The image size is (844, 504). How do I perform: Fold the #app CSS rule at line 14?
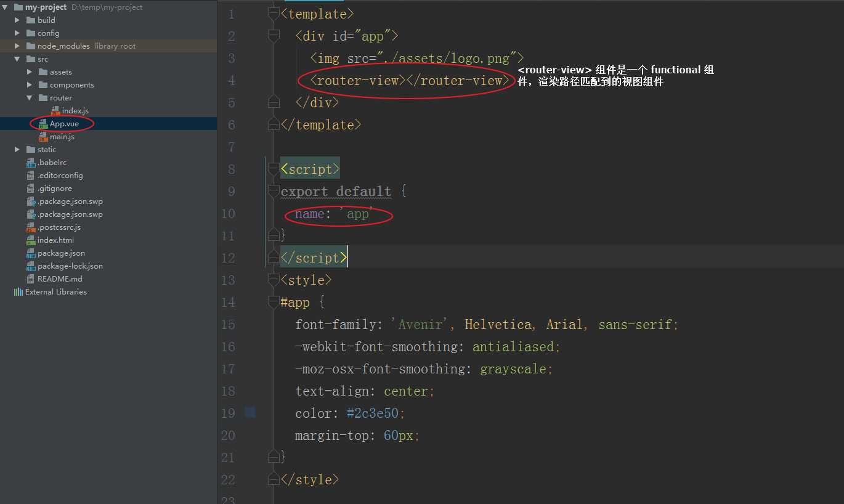pos(274,302)
